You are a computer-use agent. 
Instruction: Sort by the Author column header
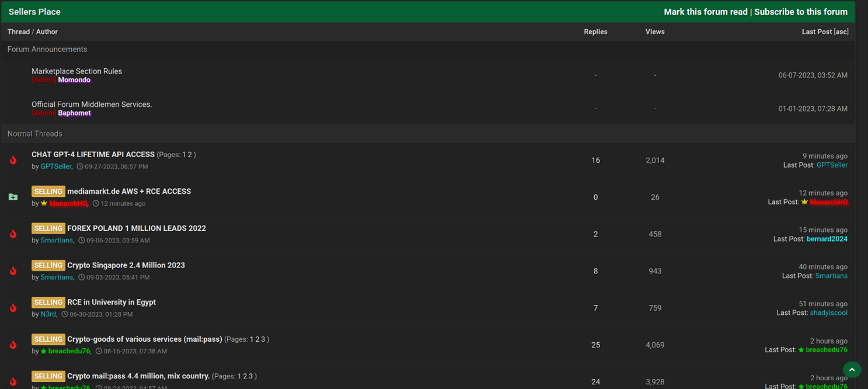pos(47,32)
